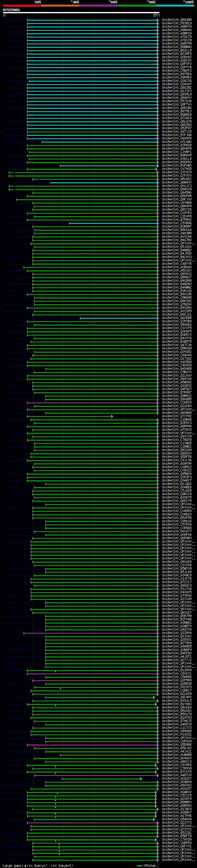Click the green ~80% identity legend bar

tap(137, 6)
